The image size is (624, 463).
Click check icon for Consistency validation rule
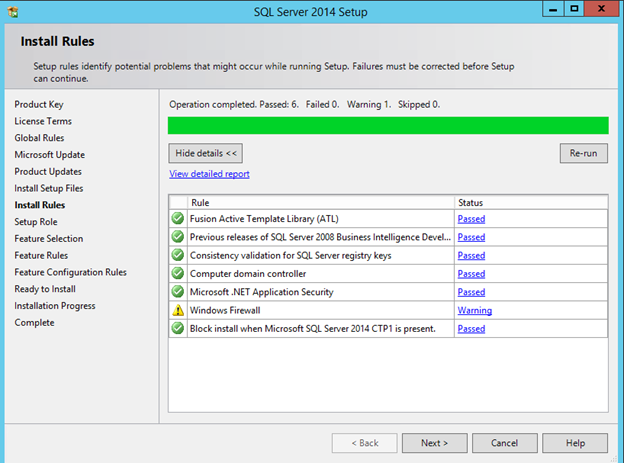pyautogui.click(x=178, y=255)
